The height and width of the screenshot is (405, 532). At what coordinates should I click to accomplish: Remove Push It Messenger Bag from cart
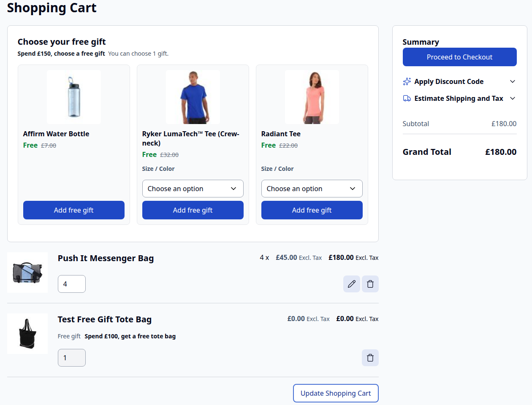370,284
